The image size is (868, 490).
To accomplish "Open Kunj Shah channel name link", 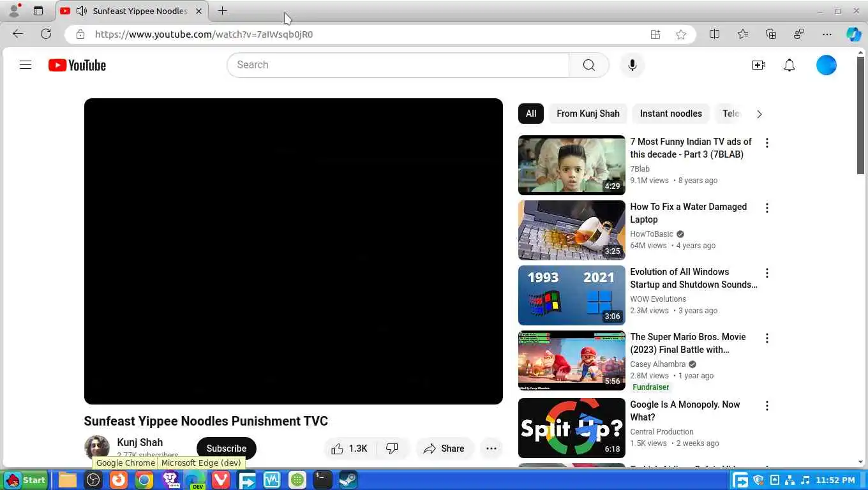I will (x=140, y=442).
